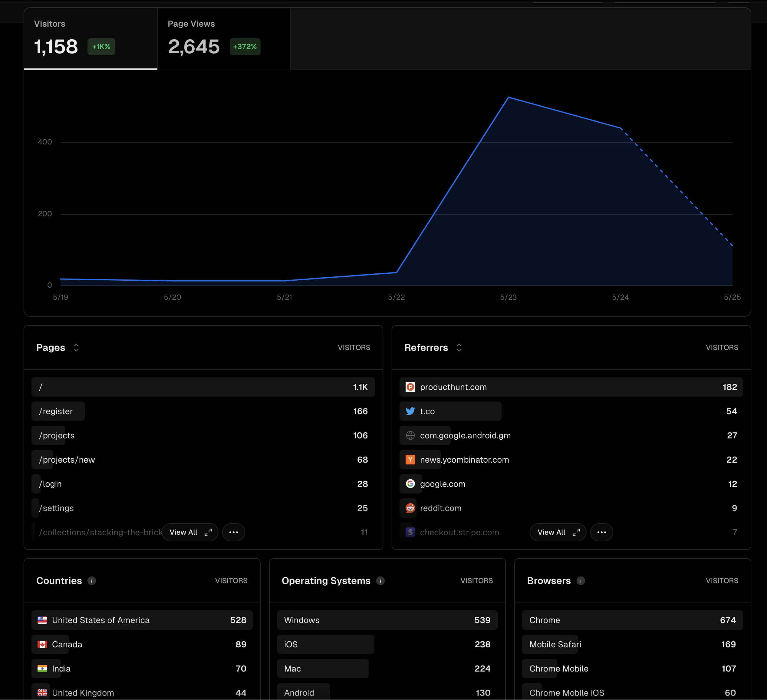Image resolution: width=767 pixels, height=700 pixels.
Task: Click the chart peak at 5/23
Action: tap(509, 98)
